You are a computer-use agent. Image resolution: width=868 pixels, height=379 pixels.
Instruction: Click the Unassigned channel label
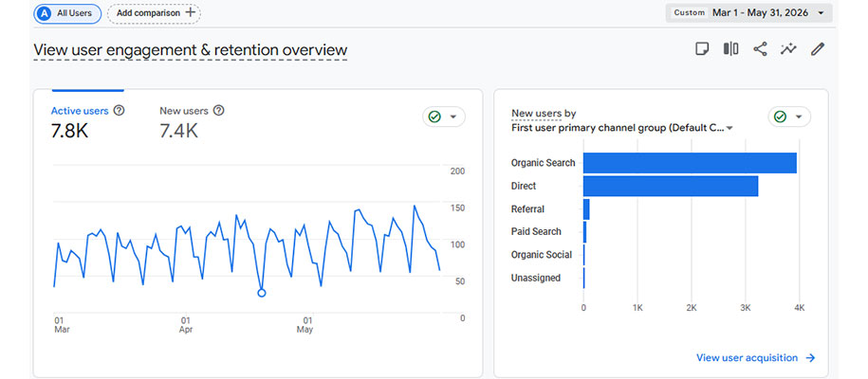535,279
